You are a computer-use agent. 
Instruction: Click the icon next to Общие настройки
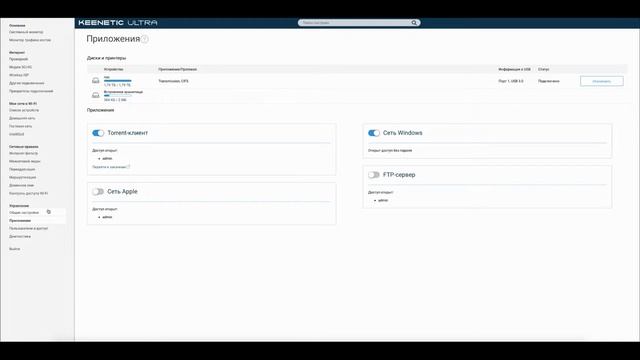(49, 212)
